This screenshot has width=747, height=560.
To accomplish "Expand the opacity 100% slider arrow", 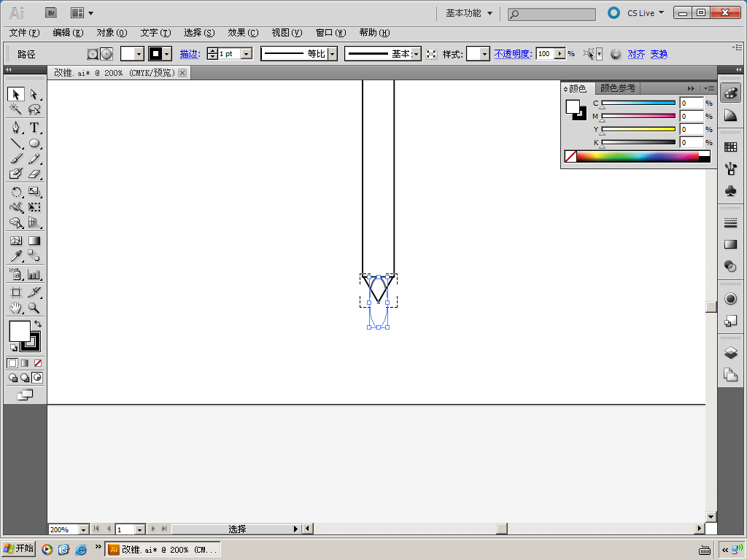I will [560, 54].
